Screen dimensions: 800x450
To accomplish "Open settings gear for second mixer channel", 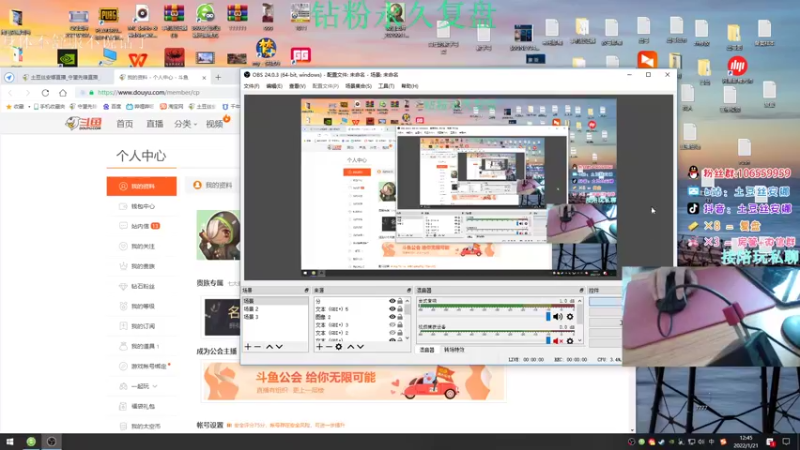I will [570, 340].
